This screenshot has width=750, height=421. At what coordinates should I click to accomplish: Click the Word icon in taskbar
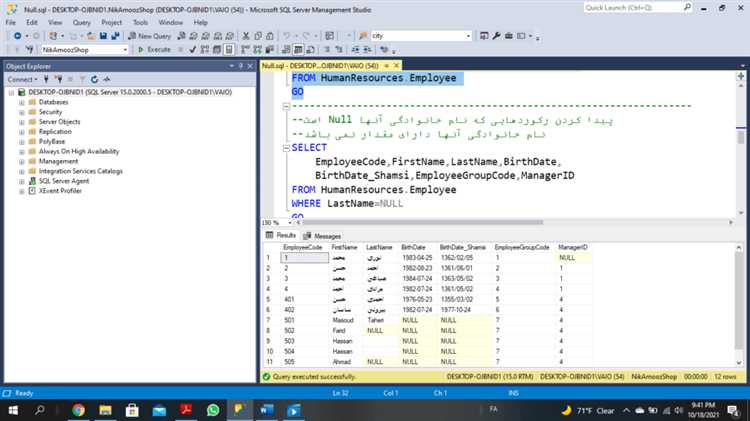(266, 410)
